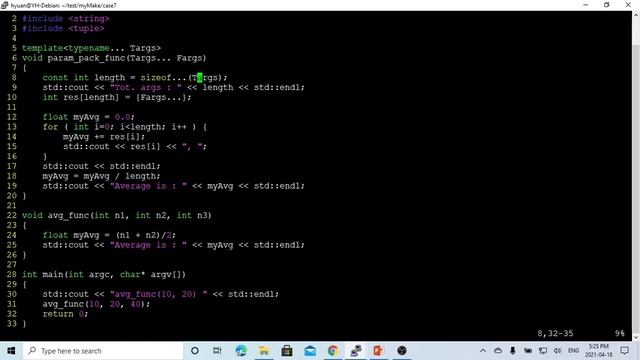The height and width of the screenshot is (360, 640).
Task: Click the window title 'hyuan@YH-Debian'
Action: (34, 5)
